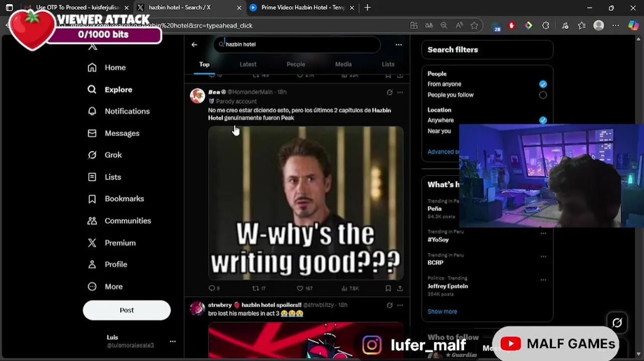Click the strwbrry profile avatar on the post
Screen dimensions: 644x361
click(x=197, y=308)
